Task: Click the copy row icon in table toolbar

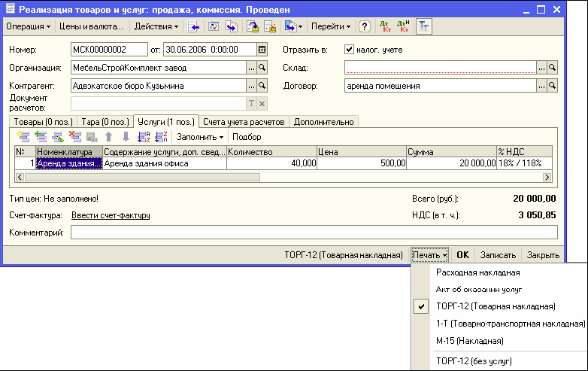Action: 41,137
